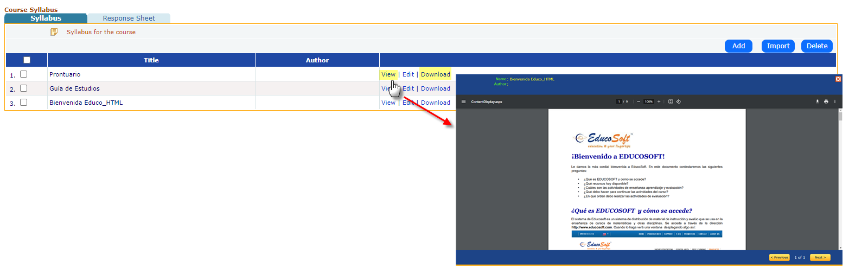Print the PDF document

pos(826,101)
